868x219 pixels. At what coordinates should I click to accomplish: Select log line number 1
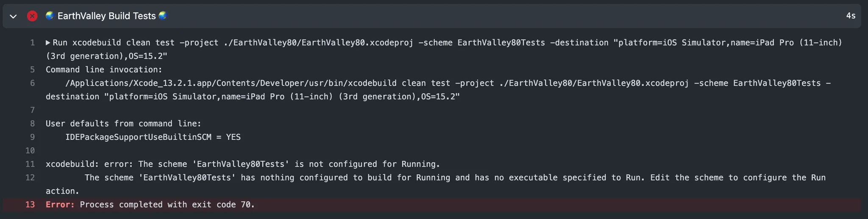tap(32, 43)
